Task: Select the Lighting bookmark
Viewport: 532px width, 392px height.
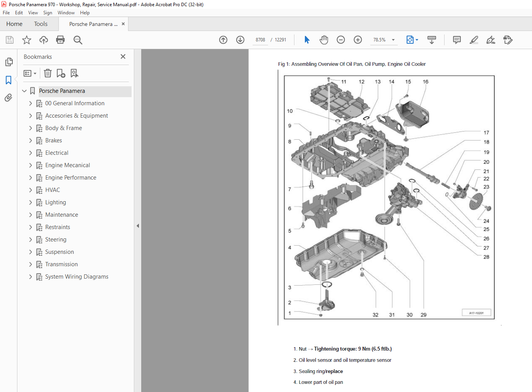Action: pos(55,202)
